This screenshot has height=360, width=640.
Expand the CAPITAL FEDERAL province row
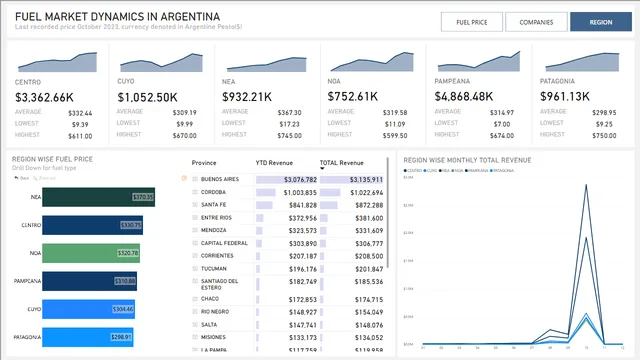coord(195,243)
